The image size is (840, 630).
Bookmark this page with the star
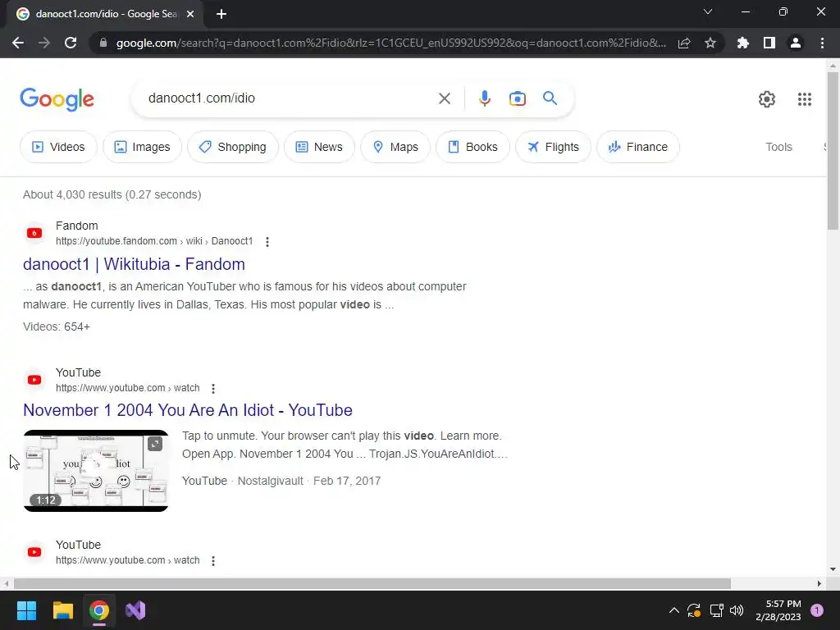[710, 43]
